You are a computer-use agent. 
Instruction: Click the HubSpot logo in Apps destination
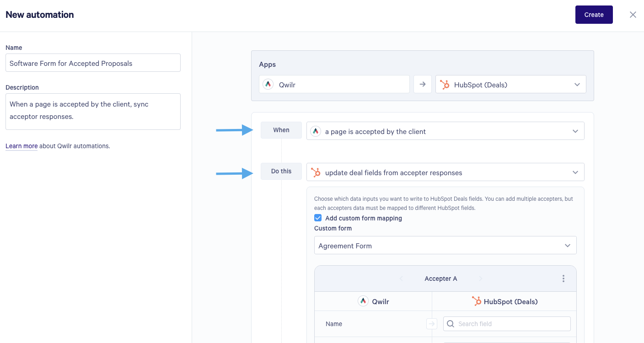pyautogui.click(x=444, y=85)
